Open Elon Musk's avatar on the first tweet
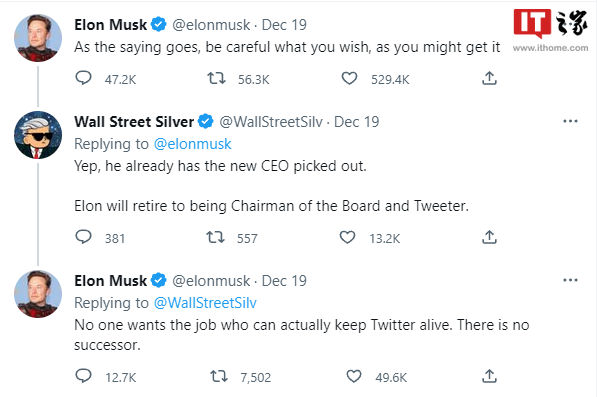This screenshot has width=597, height=397. tap(38, 38)
